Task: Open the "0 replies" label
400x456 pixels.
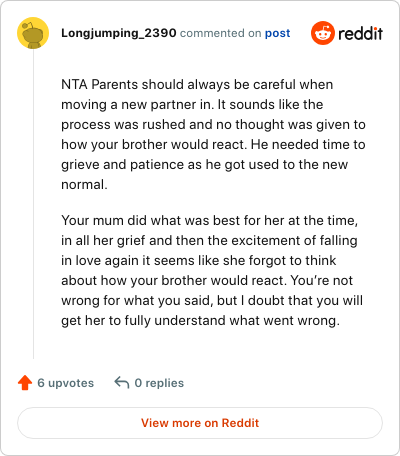Action: 159,383
